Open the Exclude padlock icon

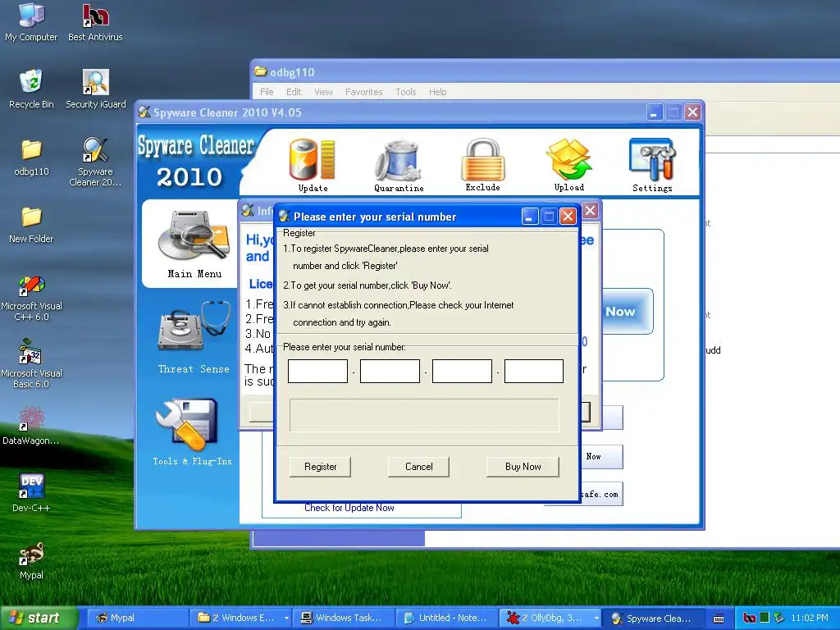pyautogui.click(x=482, y=165)
